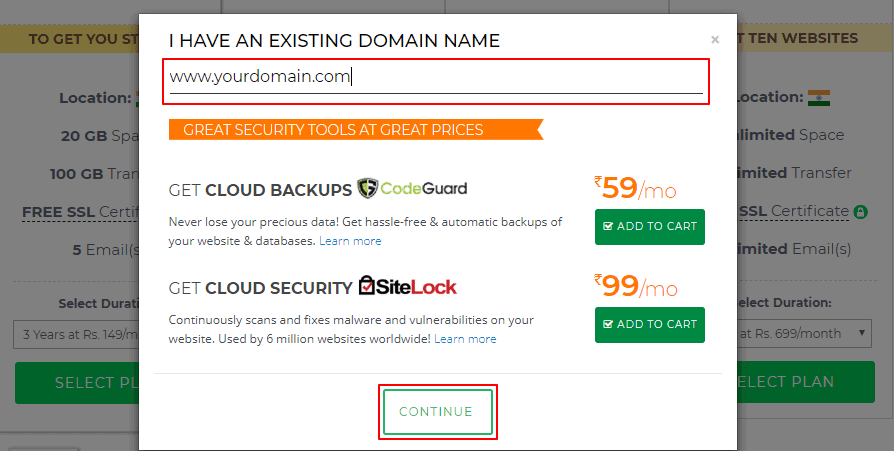Open Learn more link for cloud backups
This screenshot has width=894, height=451.
click(350, 241)
